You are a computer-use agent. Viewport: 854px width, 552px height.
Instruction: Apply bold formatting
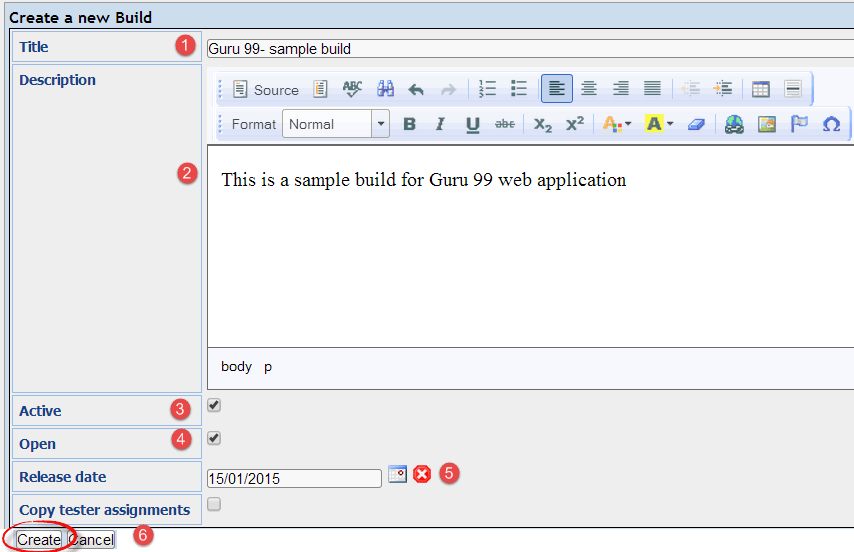point(409,124)
